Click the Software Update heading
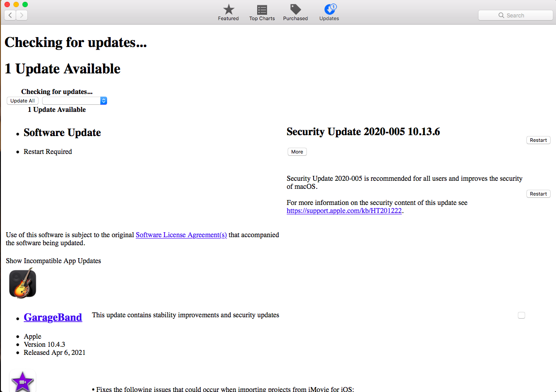The width and height of the screenshot is (556, 392). [62, 132]
